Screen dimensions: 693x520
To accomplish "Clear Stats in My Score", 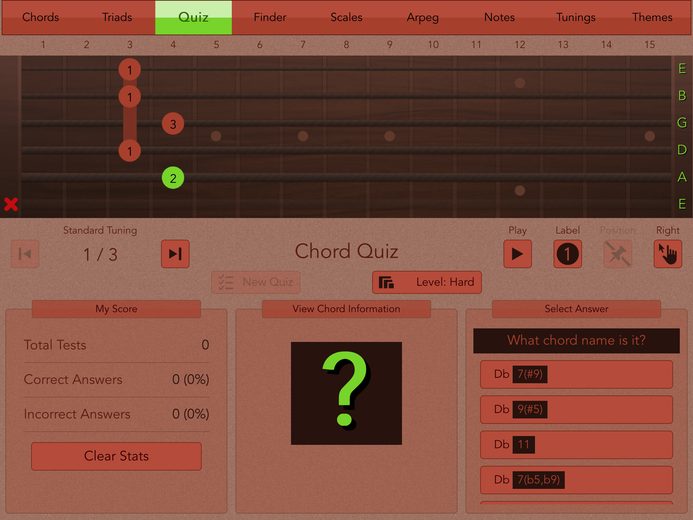I will 116,456.
